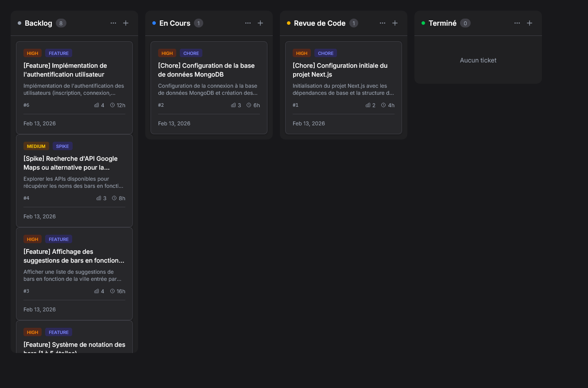Add a ticket to the En Cours column
The width and height of the screenshot is (588, 388).
260,23
